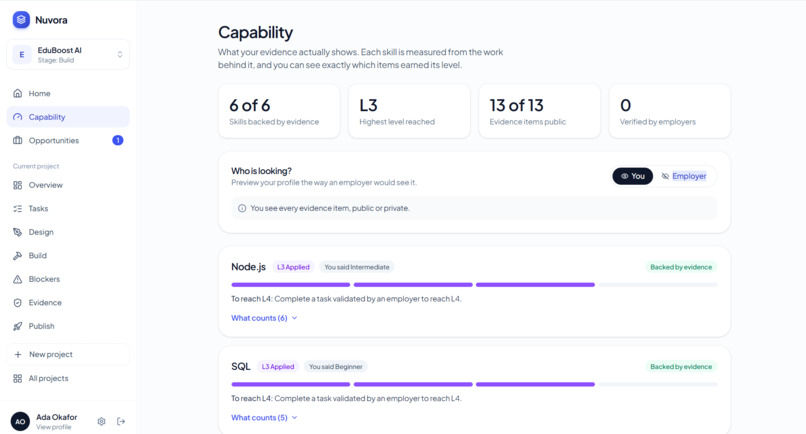Click the plus icon for New project

point(17,354)
